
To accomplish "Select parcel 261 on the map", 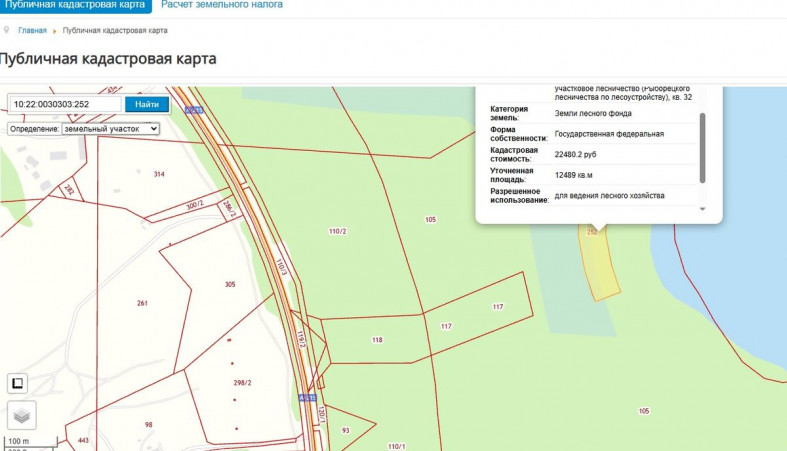I will [x=142, y=302].
